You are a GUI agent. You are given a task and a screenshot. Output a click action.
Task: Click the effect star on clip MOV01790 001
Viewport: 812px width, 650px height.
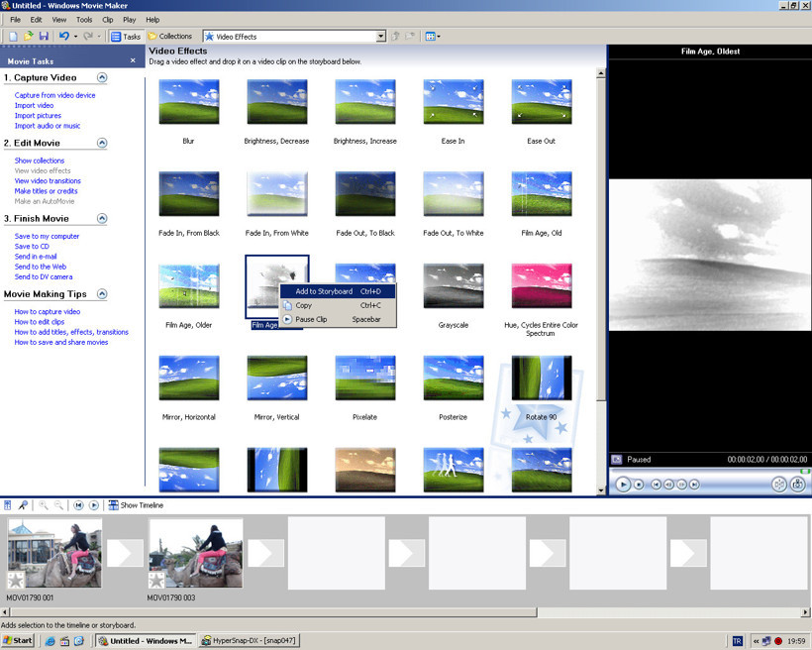[16, 580]
